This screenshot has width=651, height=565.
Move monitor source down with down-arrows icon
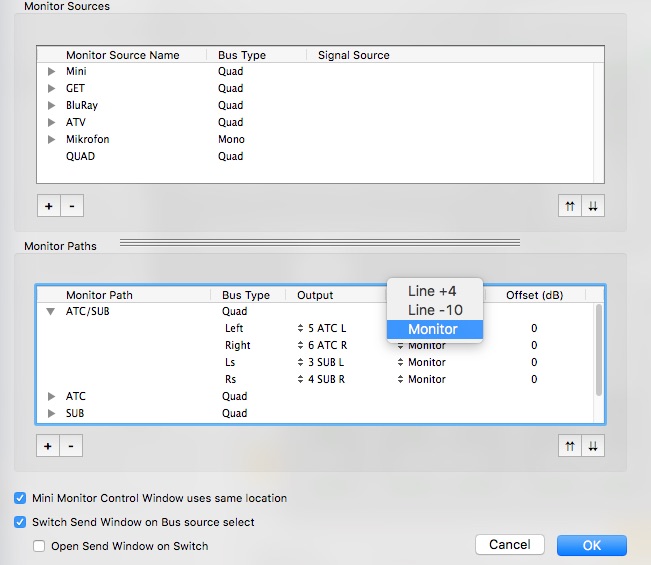point(593,206)
